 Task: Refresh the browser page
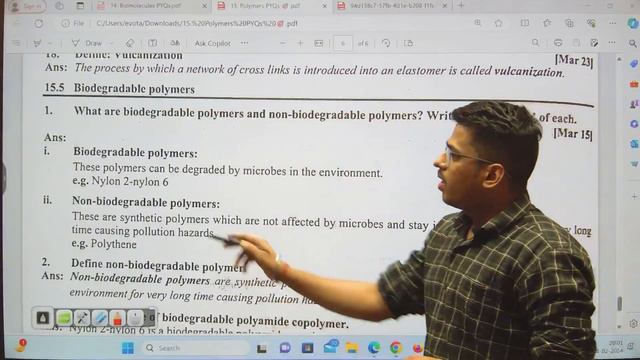tap(38, 24)
